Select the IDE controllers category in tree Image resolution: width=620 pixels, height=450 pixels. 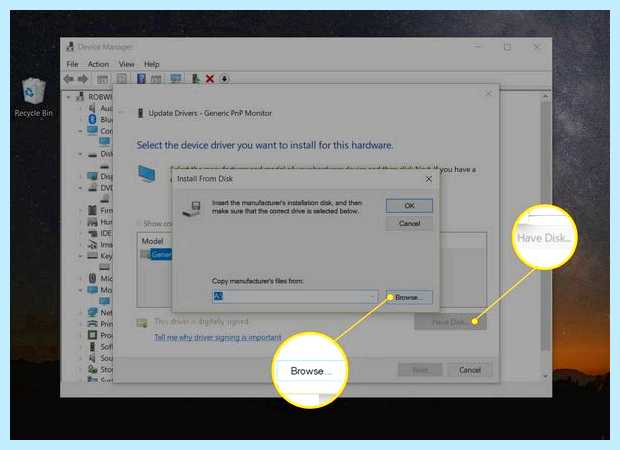click(101, 233)
